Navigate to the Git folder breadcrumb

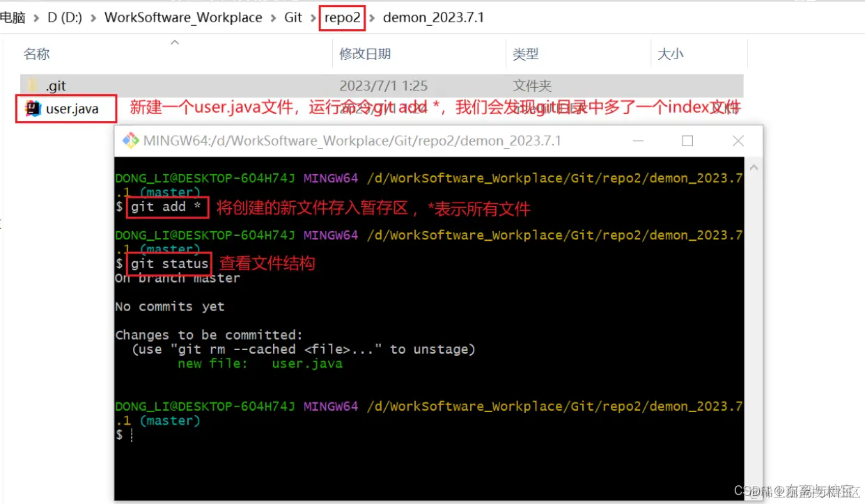(x=293, y=17)
